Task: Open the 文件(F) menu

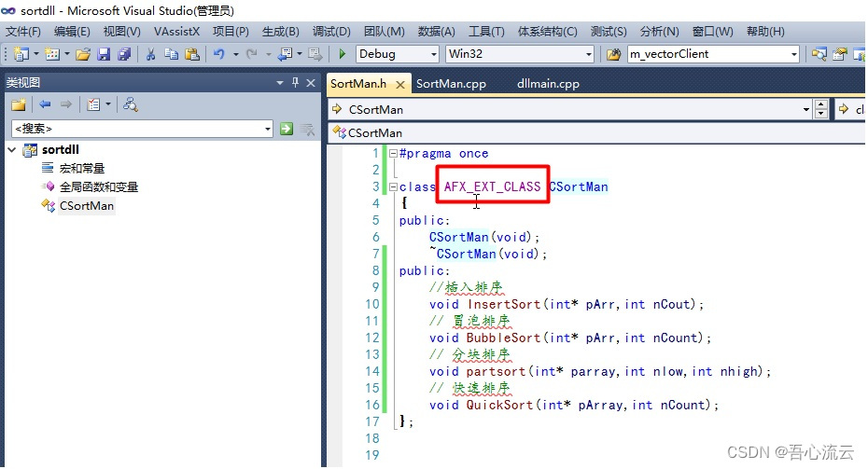Action: (x=22, y=32)
